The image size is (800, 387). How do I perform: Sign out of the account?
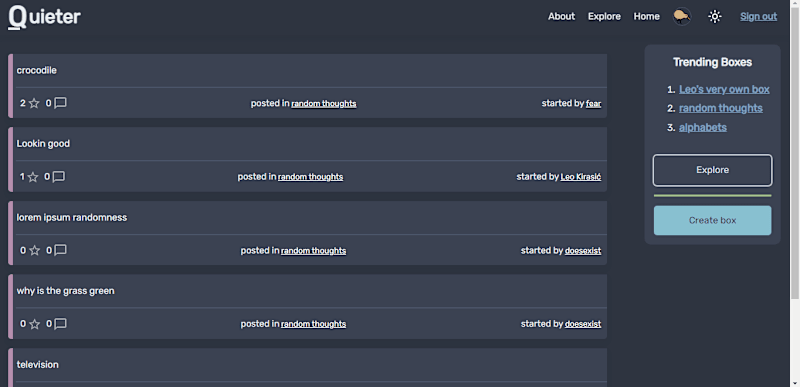click(759, 16)
